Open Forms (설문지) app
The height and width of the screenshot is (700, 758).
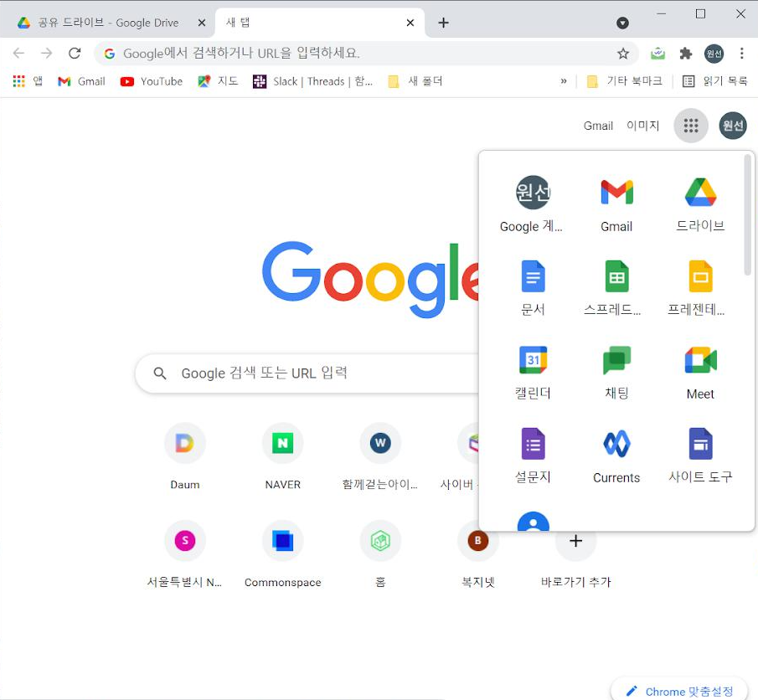tap(532, 456)
